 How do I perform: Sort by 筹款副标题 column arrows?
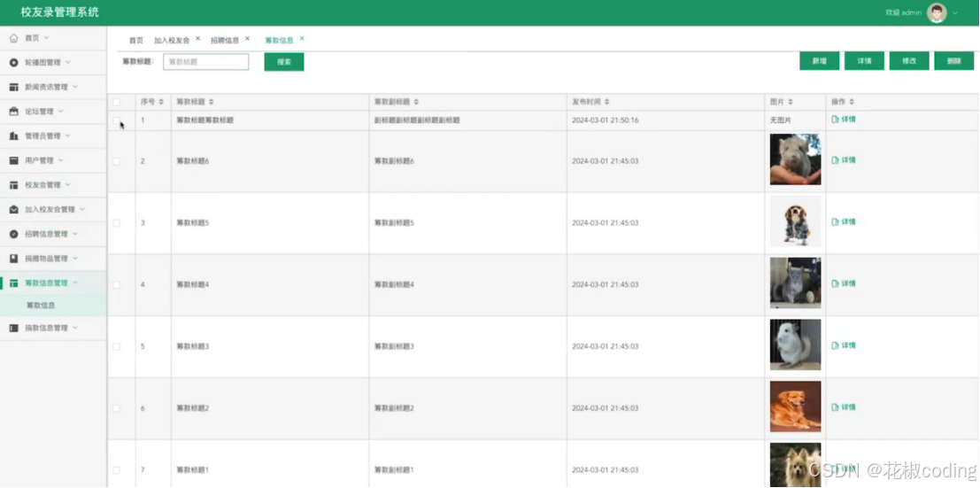416,102
